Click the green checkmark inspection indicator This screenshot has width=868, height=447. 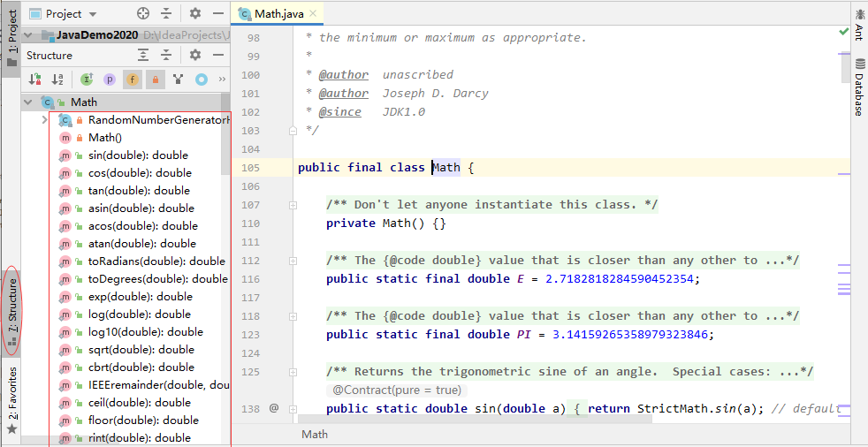[x=843, y=32]
